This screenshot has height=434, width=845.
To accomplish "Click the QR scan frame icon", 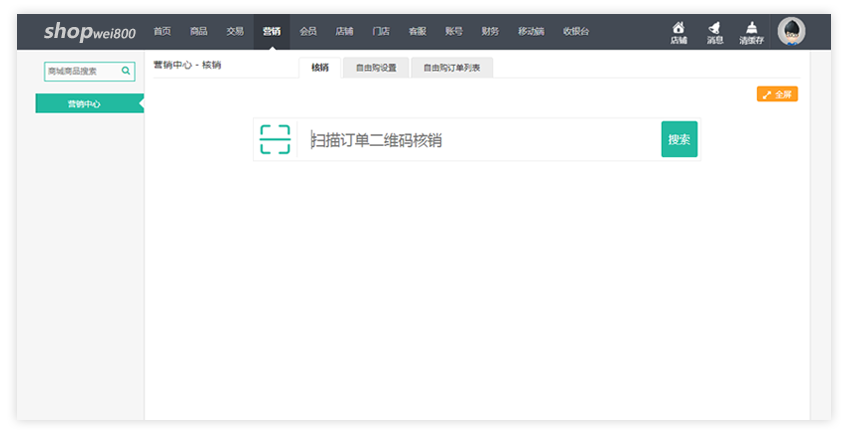I will tap(275, 140).
